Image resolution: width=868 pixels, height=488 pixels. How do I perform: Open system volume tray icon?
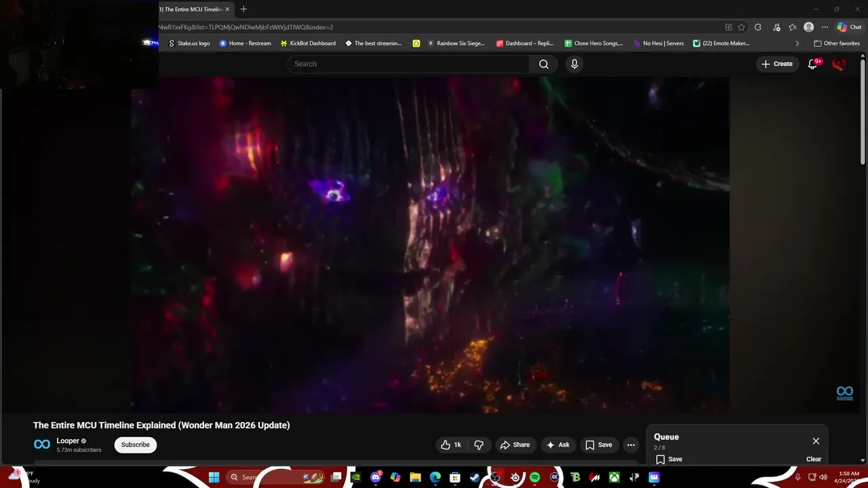click(x=823, y=477)
